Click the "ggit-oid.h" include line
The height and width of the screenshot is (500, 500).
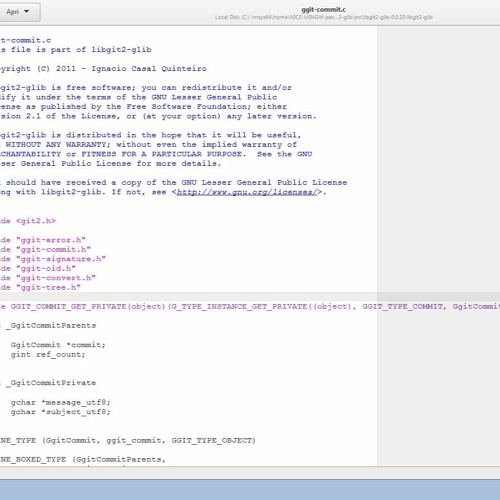point(38,269)
